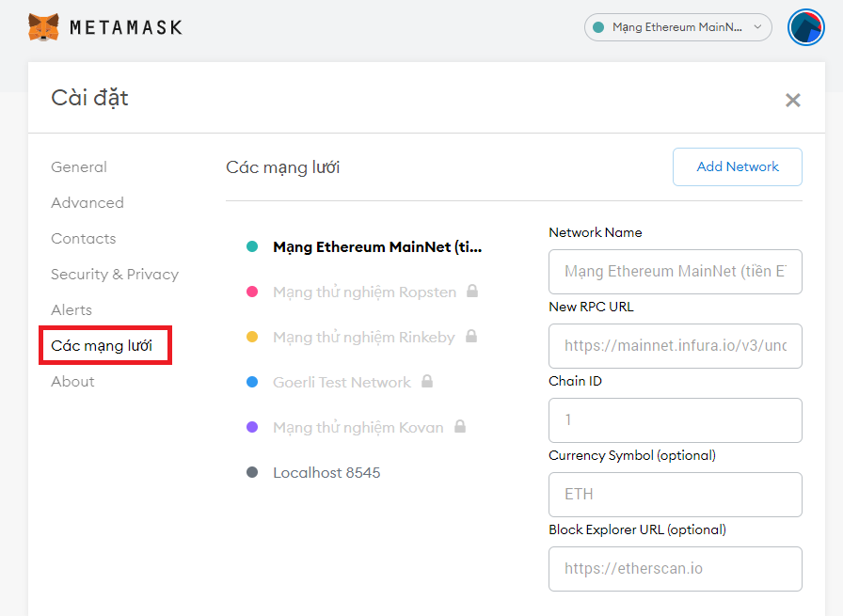Click the lock icon next to Kovan
Screen dimensions: 843x616
[460, 426]
